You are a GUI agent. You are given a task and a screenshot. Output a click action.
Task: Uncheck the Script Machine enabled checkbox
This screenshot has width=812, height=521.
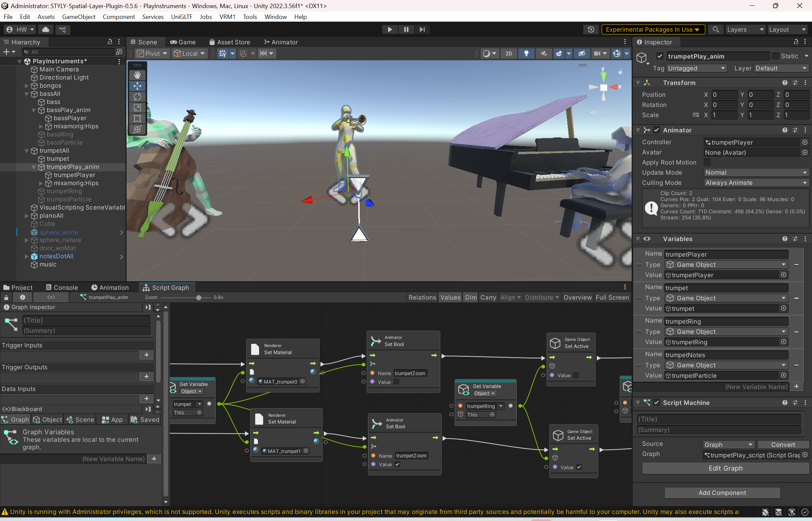pyautogui.click(x=657, y=403)
